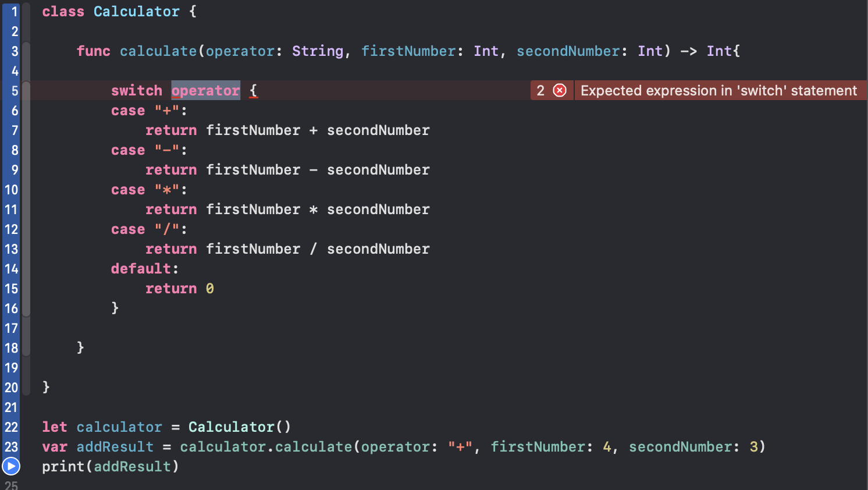This screenshot has width=868, height=490.
Task: Click line number 5 in gutter
Action: 15,91
